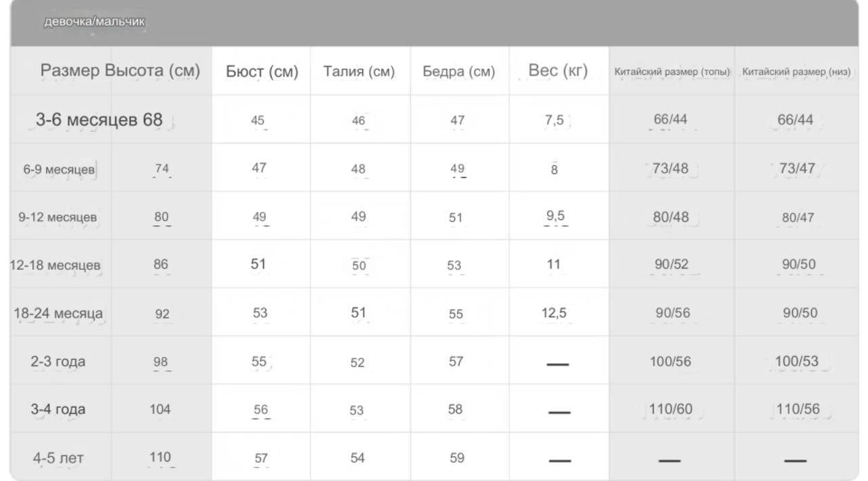Click the 7,5 weight cell
The image size is (868, 481).
[555, 120]
